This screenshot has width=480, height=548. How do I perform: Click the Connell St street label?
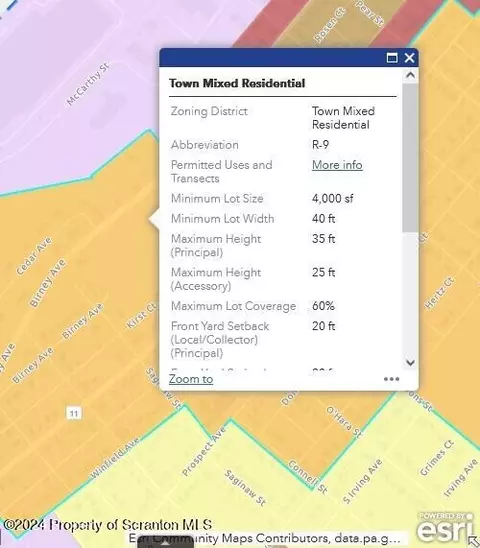point(308,477)
